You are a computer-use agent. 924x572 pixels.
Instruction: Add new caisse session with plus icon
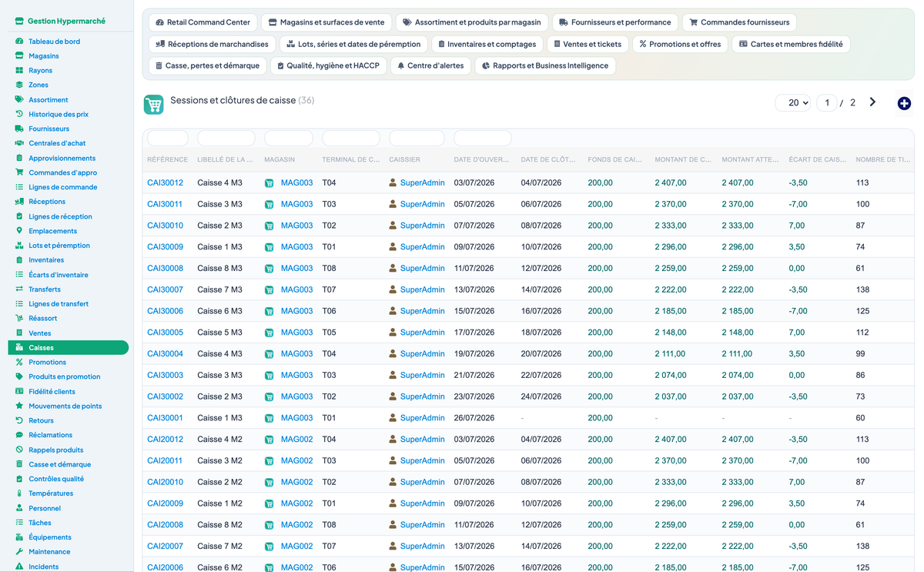(x=904, y=103)
